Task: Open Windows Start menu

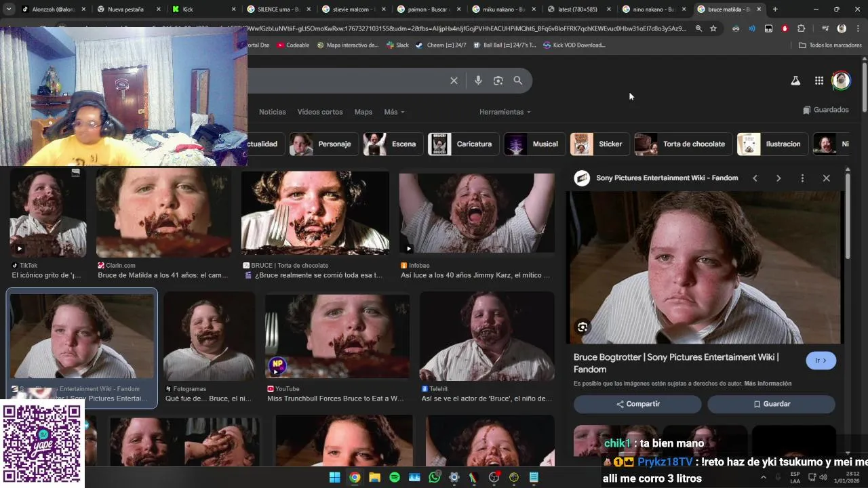Action: point(334,477)
